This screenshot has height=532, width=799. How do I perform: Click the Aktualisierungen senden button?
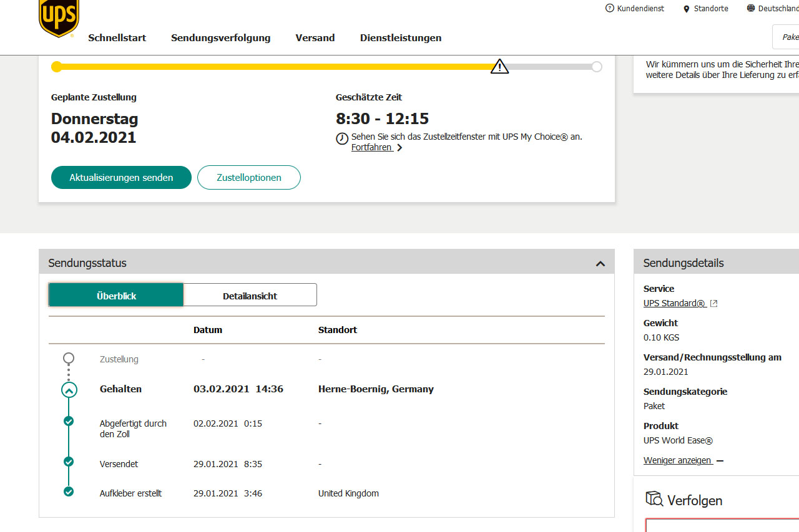tap(121, 178)
